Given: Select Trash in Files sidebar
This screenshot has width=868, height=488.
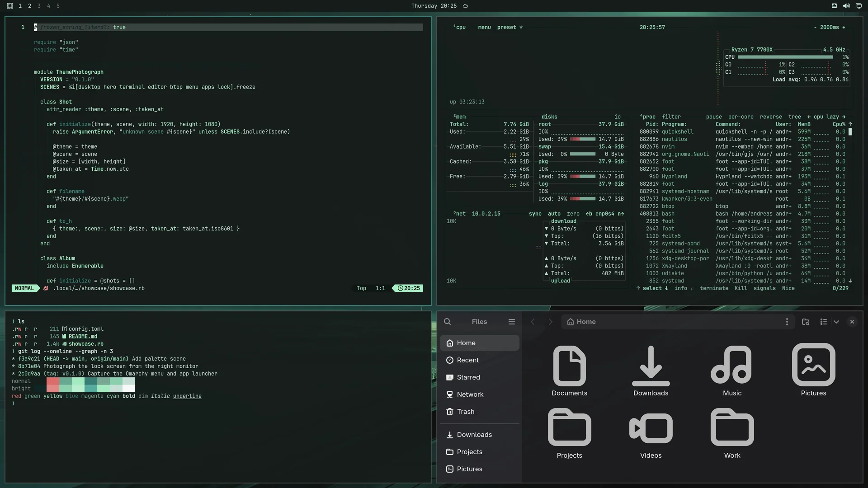Looking at the screenshot, I should (479, 412).
